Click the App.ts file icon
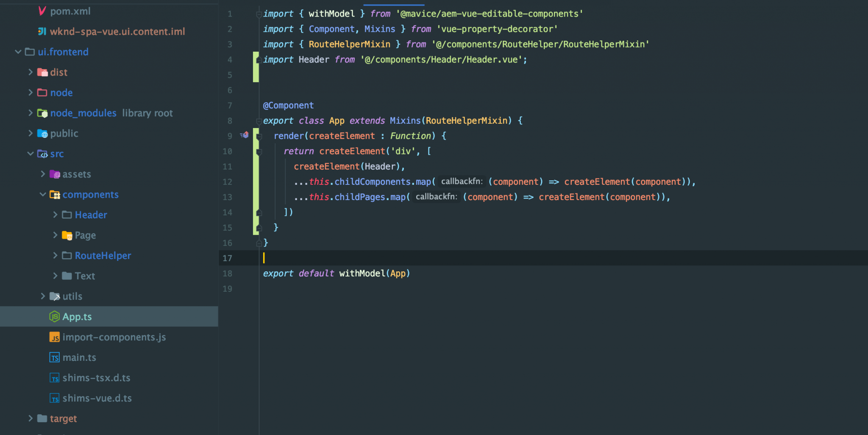The width and height of the screenshot is (868, 435). coord(54,317)
